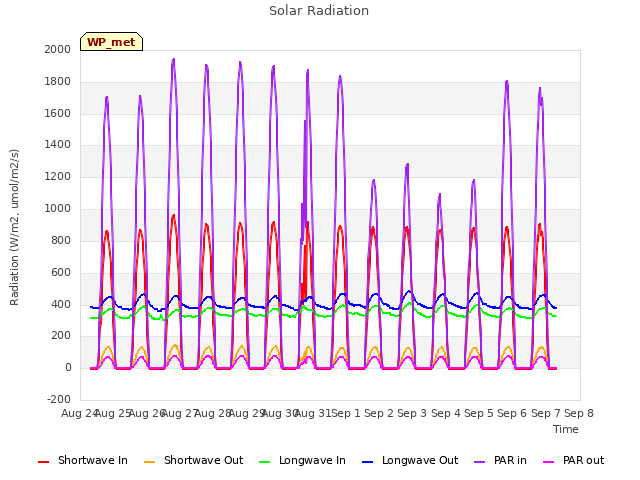Viewport: 640px width, 480px height.
Task: Click the Radiation y-axis title
Action: pyautogui.click(x=14, y=227)
